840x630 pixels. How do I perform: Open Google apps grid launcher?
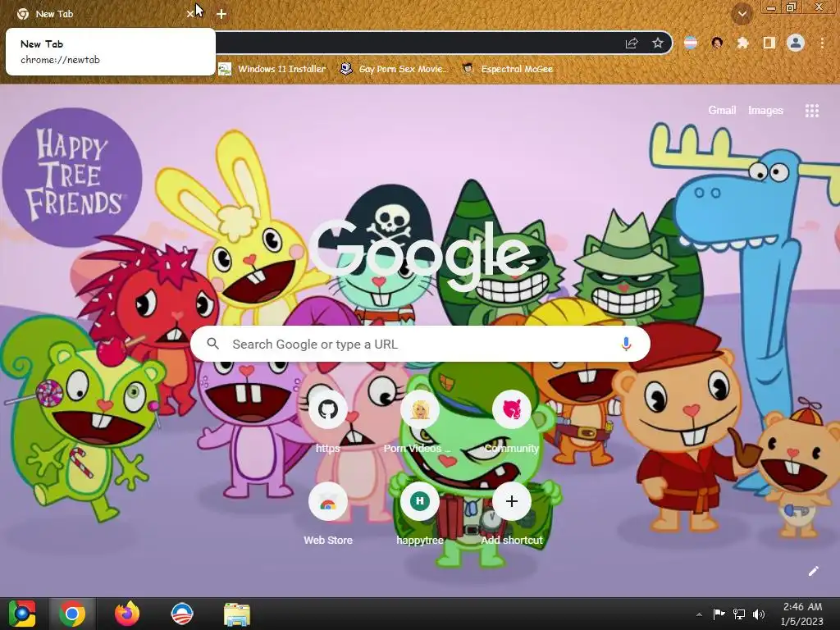pyautogui.click(x=811, y=111)
